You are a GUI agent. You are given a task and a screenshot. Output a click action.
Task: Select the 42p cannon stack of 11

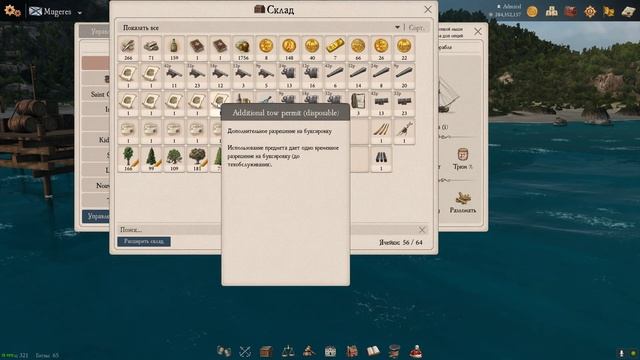coord(174,76)
